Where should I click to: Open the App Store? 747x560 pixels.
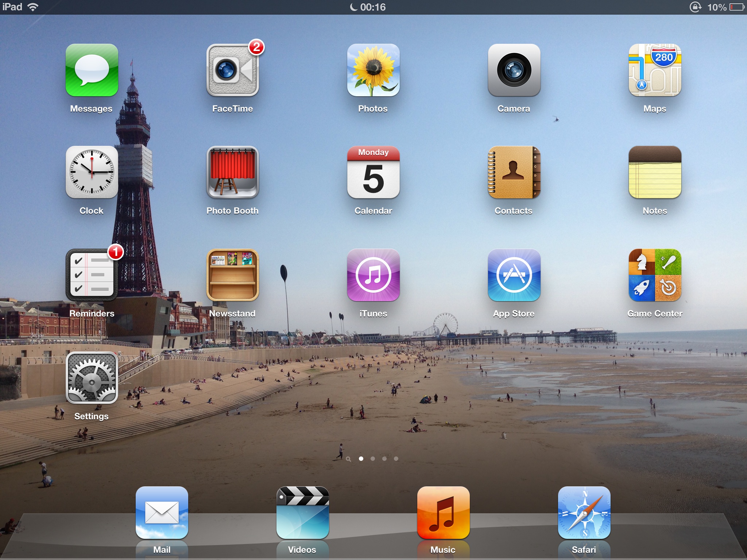[x=514, y=275]
